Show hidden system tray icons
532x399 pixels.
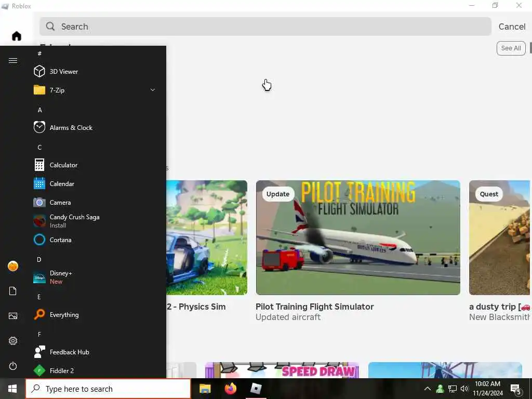[428, 389]
